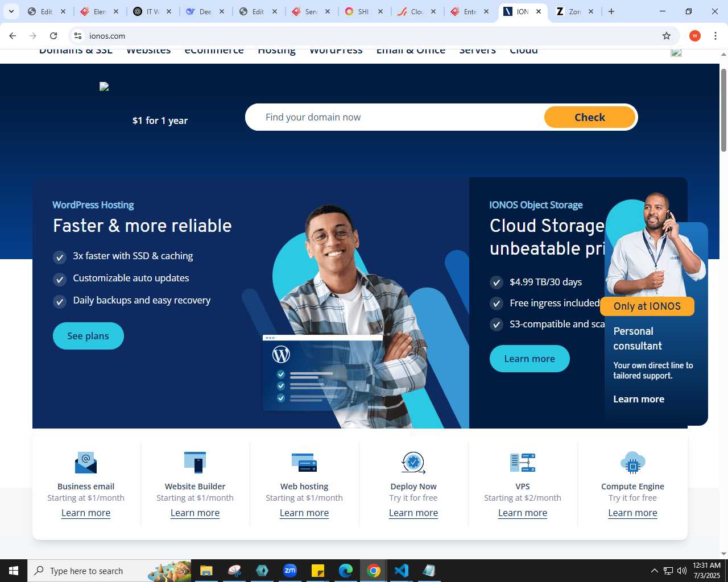Open Learn more under Deploy Now

(413, 513)
